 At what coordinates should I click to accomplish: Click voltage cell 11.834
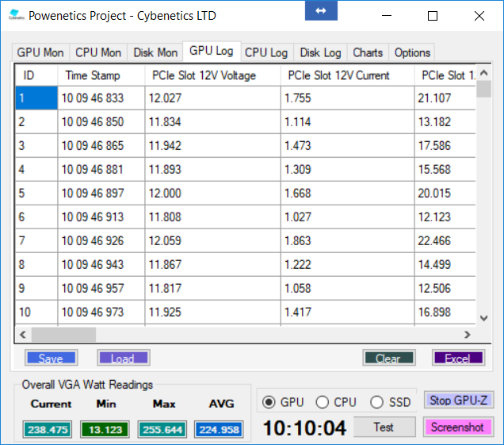tap(212, 121)
